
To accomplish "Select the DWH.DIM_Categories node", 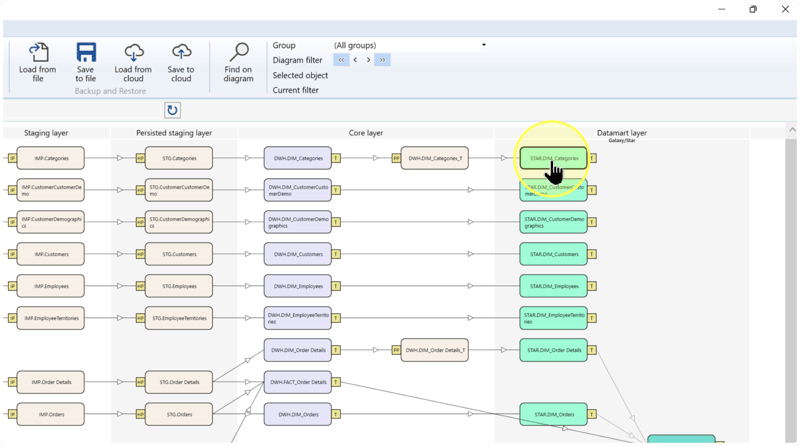I will coord(297,158).
